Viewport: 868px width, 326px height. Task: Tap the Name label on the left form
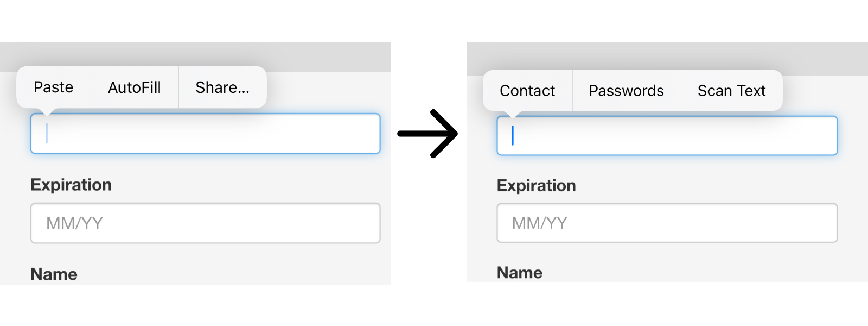point(53,274)
